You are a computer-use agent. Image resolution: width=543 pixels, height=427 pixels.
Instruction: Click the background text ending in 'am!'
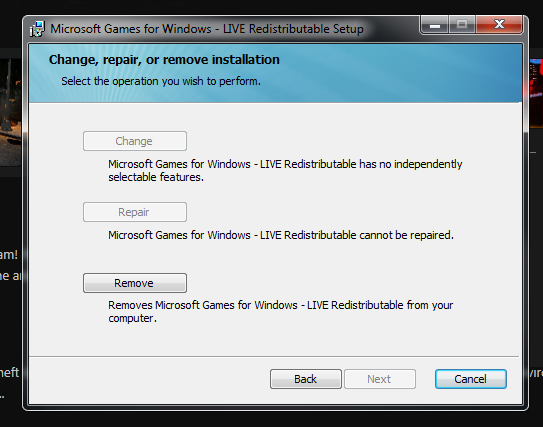click(x=9, y=255)
